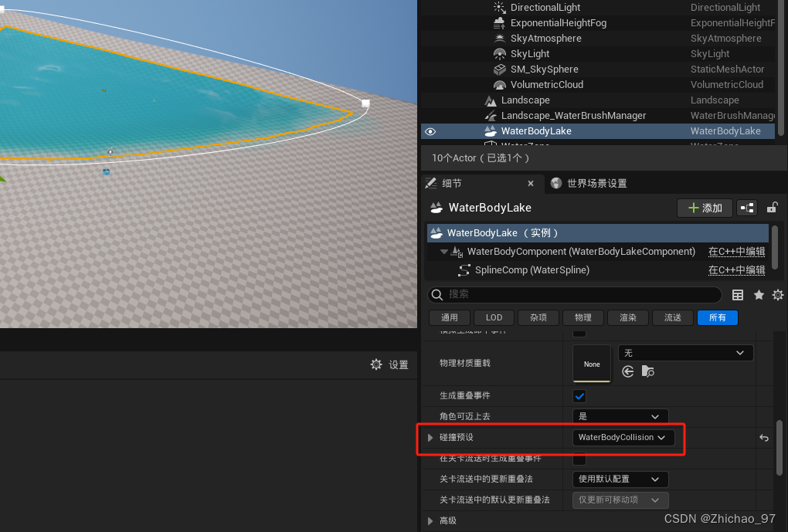The height and width of the screenshot is (532, 788).
Task: Select the SkyLight actor
Action: coord(598,54)
